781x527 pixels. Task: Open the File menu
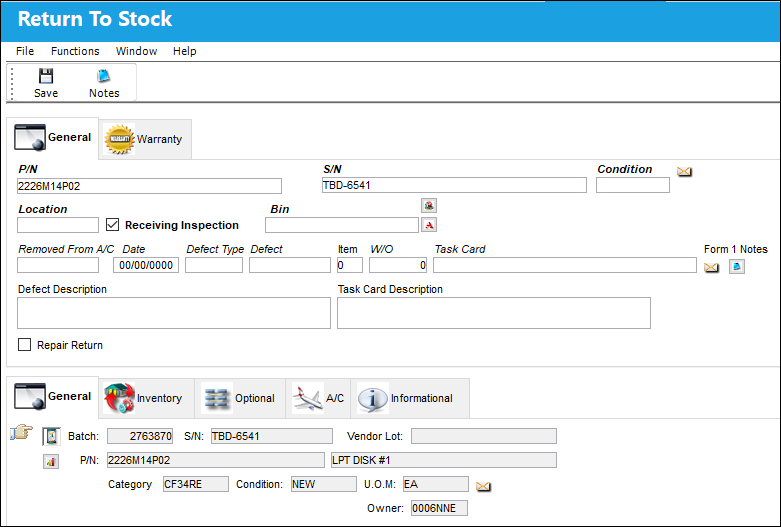pos(25,51)
